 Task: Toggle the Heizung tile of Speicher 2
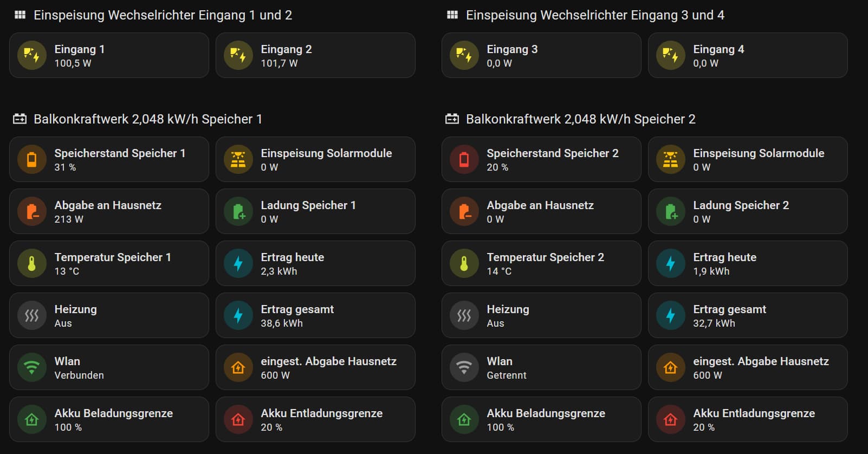pos(541,315)
